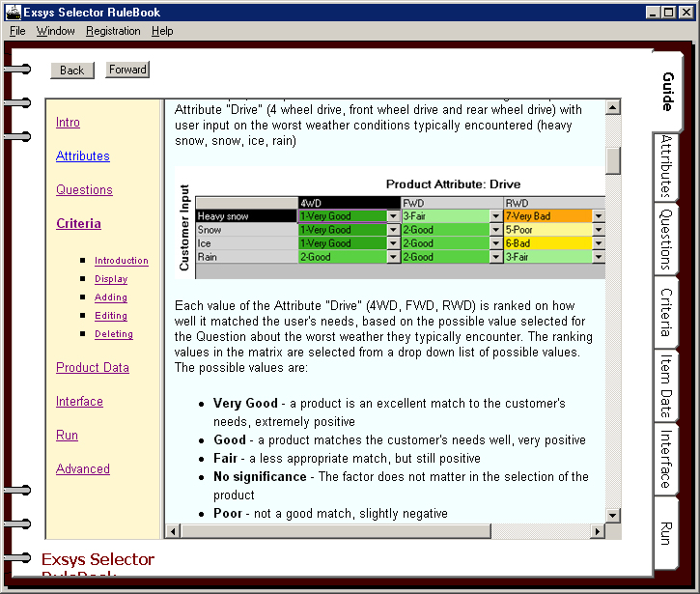Go to the Introduction sub-link
The image size is (700, 594).
coord(122,261)
